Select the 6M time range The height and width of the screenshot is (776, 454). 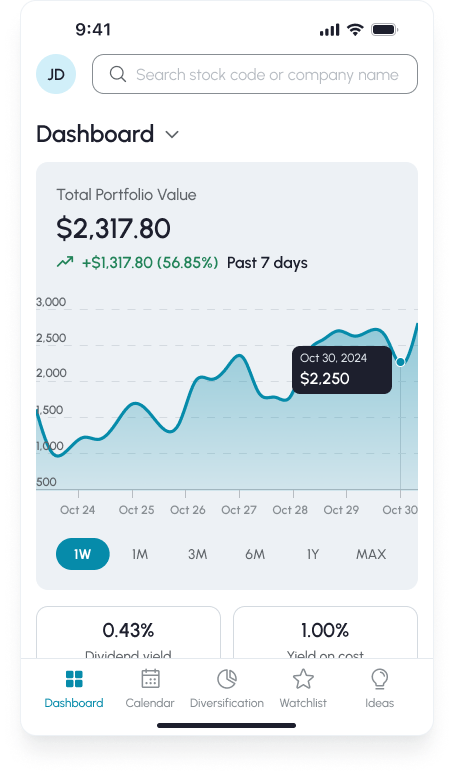[255, 554]
